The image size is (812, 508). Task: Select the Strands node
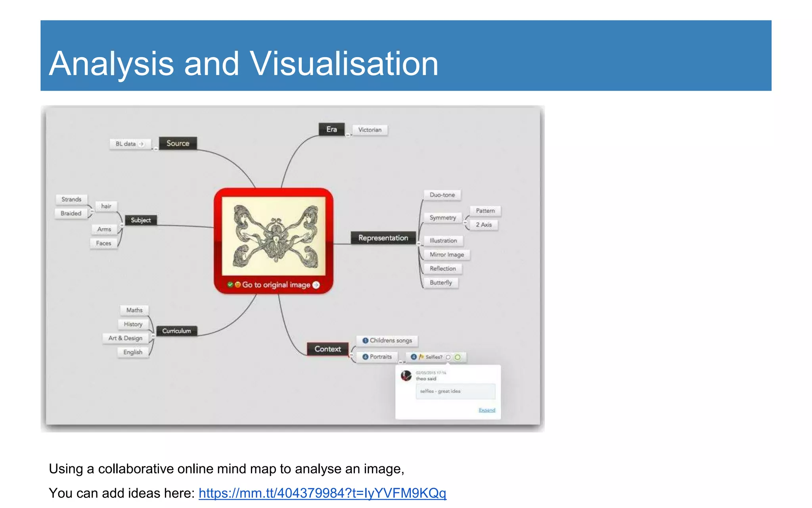(71, 199)
